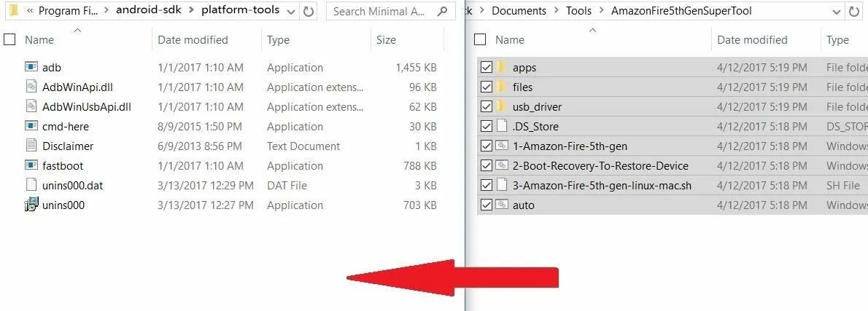Click the usb_driver folder icon
The width and height of the screenshot is (868, 311).
[501, 106]
